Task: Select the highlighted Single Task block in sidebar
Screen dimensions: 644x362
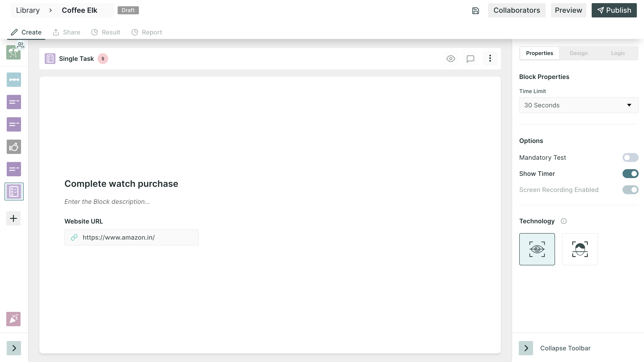Action: 14,192
